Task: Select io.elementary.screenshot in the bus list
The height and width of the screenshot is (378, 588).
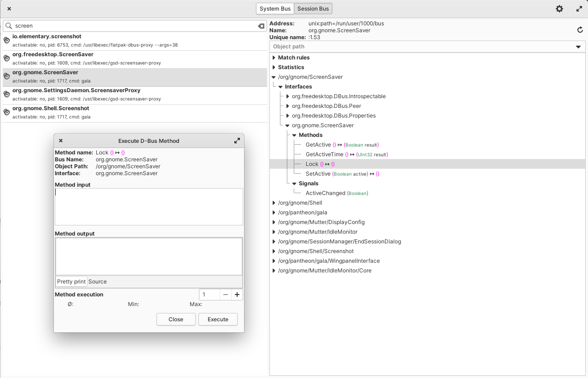Action: (135, 41)
